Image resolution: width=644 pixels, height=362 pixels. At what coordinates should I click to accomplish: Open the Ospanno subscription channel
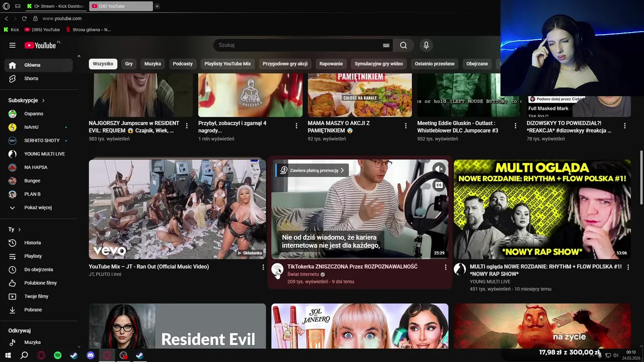coord(33,114)
